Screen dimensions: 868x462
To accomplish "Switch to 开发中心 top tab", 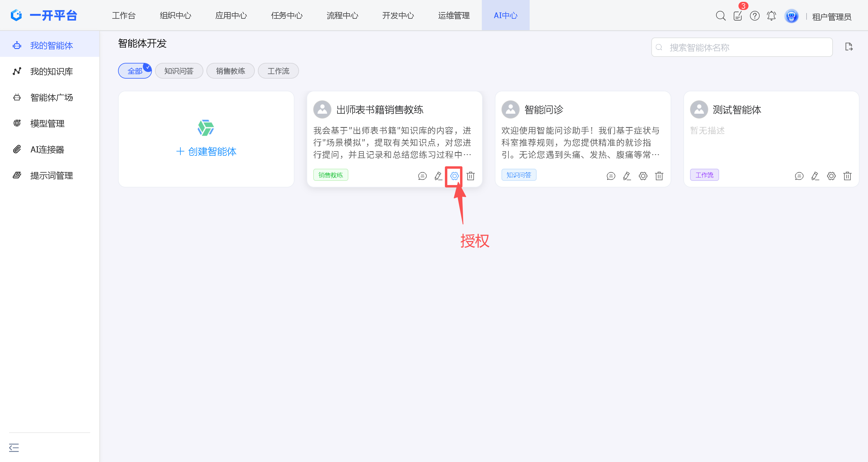I will (x=398, y=15).
